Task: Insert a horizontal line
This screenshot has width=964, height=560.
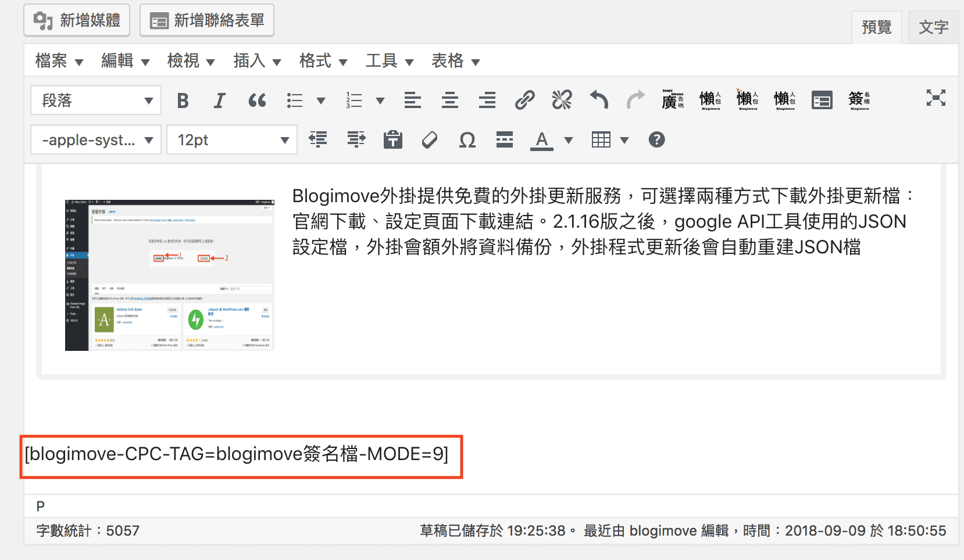Action: point(504,139)
